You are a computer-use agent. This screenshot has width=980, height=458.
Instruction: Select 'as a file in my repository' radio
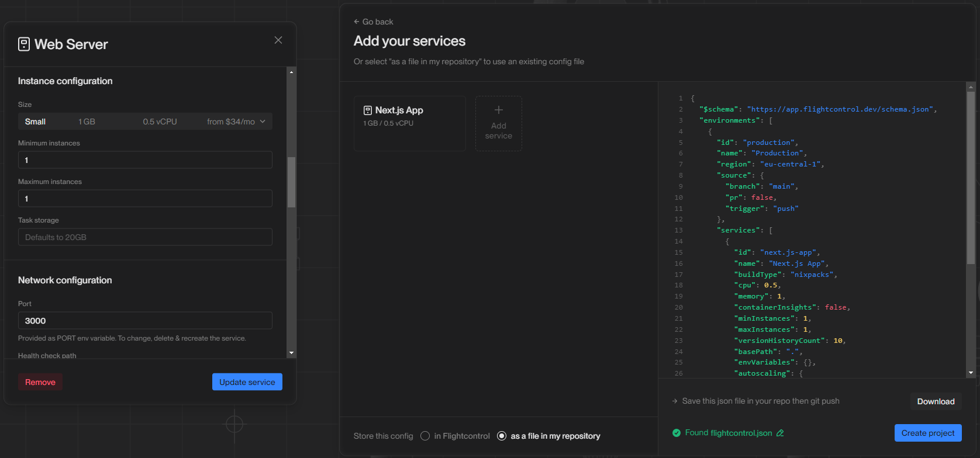coord(502,436)
